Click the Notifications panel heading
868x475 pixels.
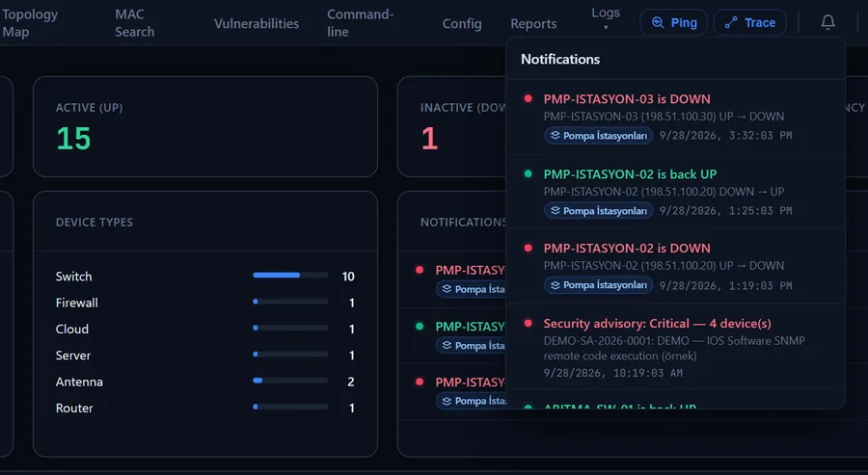[560, 59]
